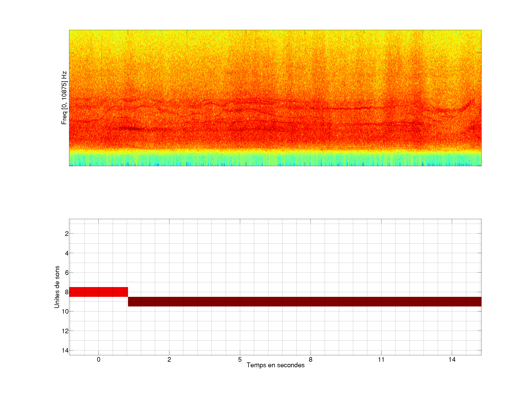Click x-axis tick label 0

pos(99,359)
